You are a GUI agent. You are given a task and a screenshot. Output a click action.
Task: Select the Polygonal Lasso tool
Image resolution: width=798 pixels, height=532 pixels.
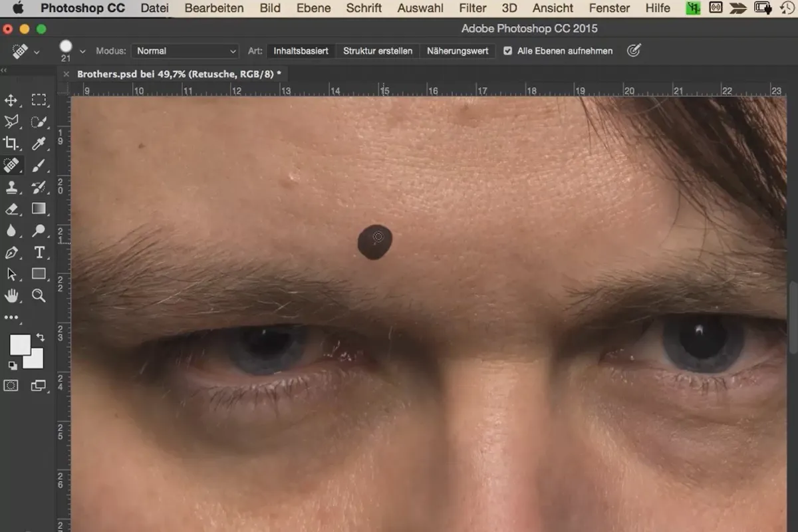coord(11,122)
